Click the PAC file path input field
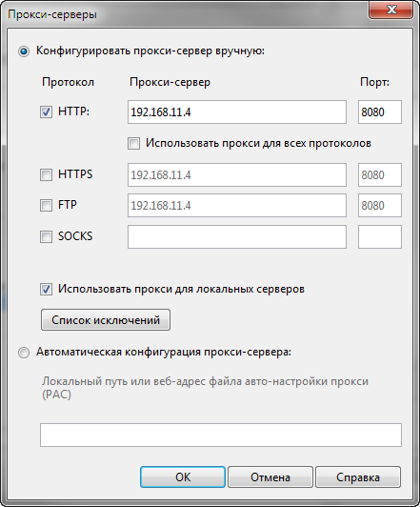This screenshot has width=420, height=507. [x=221, y=435]
